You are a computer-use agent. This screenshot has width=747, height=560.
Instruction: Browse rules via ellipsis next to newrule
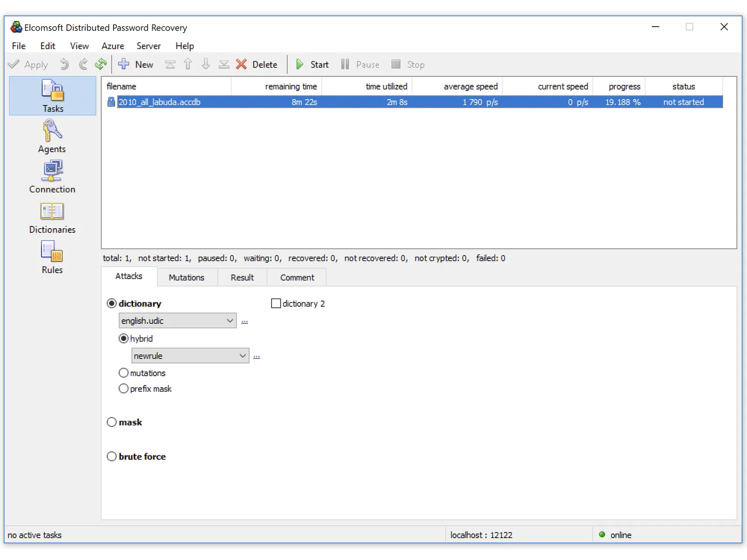click(257, 357)
